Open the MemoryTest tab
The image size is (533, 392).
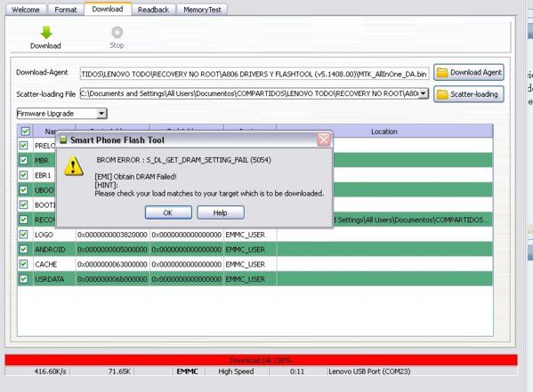click(202, 10)
